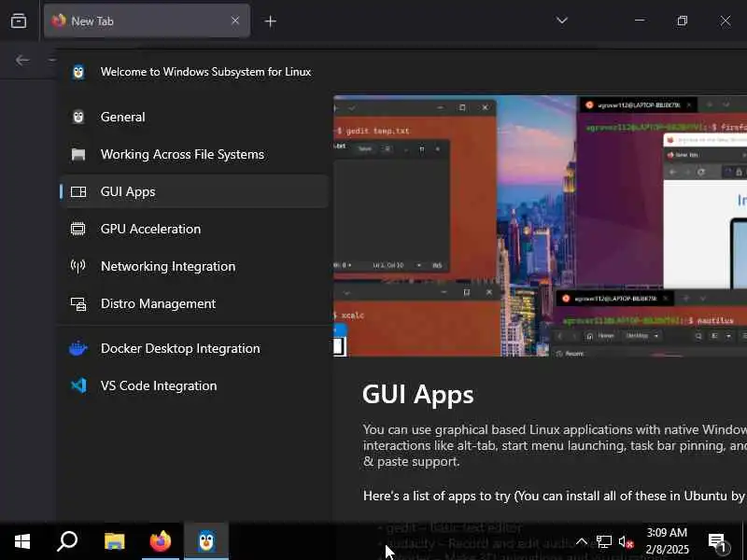Click the GUI Apps page heading
747x560 pixels.
tap(417, 394)
